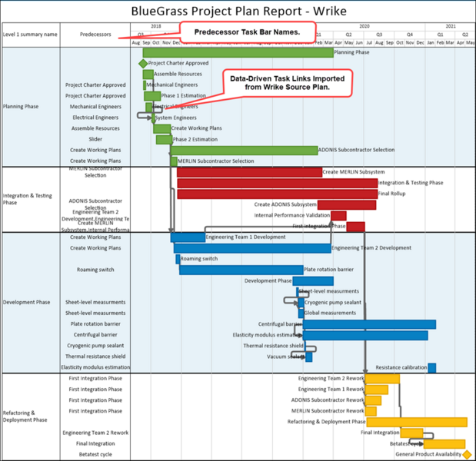Select 'Development Phase' in the summary name column
This screenshot has height=461, width=476.
tap(26, 303)
